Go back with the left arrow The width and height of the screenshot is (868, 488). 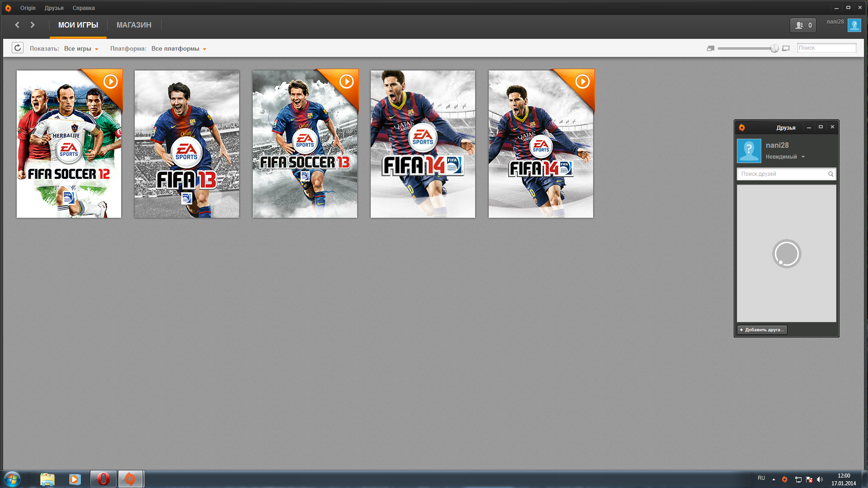(x=17, y=25)
